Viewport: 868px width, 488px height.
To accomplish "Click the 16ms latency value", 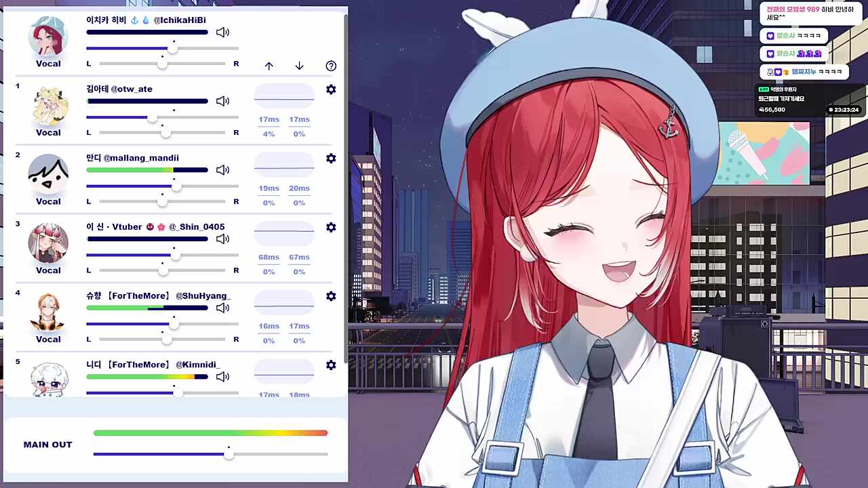I will (x=269, y=326).
